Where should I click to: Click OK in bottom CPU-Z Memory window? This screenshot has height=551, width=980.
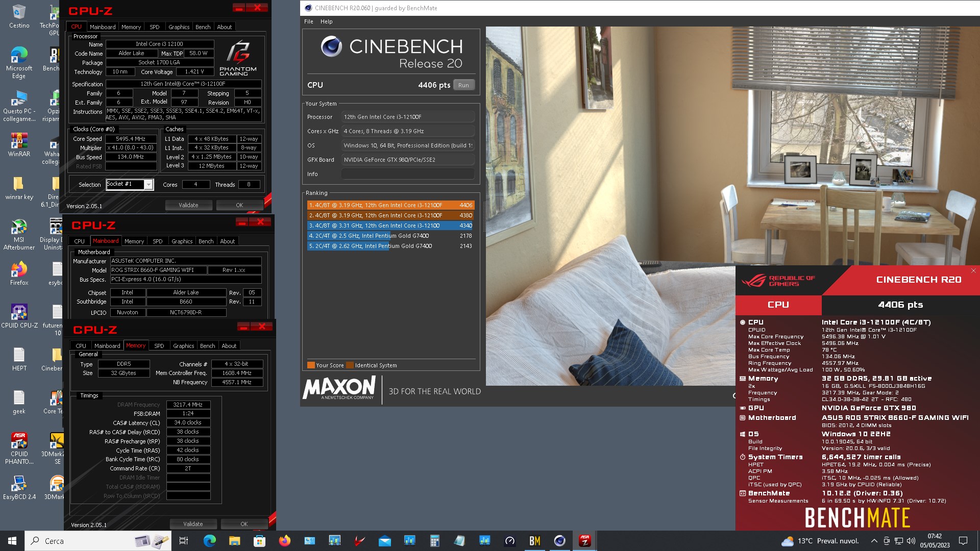[244, 524]
